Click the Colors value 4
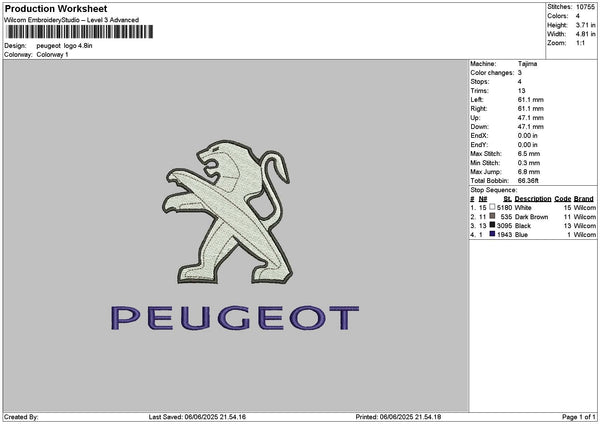The height and width of the screenshot is (424, 600). coord(578,16)
